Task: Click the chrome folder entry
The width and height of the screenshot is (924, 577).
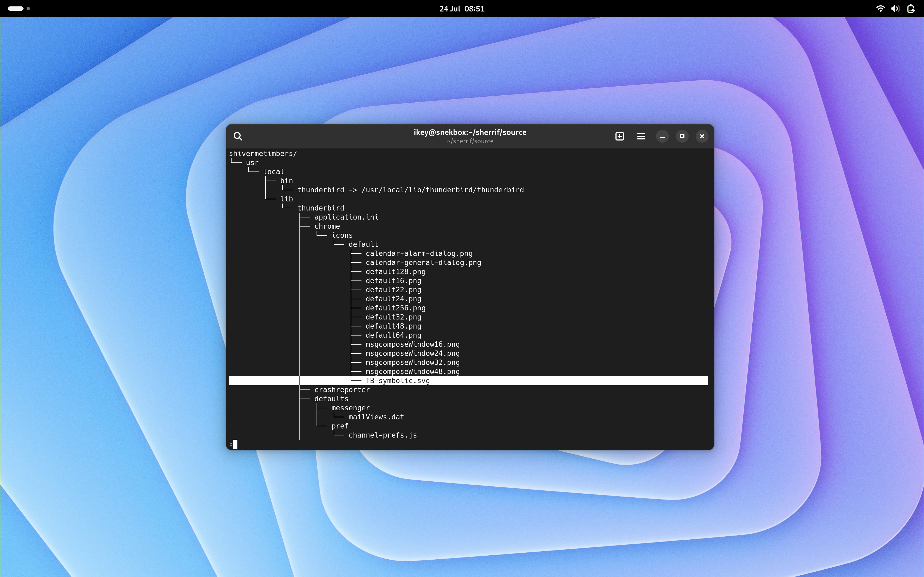Action: click(327, 226)
